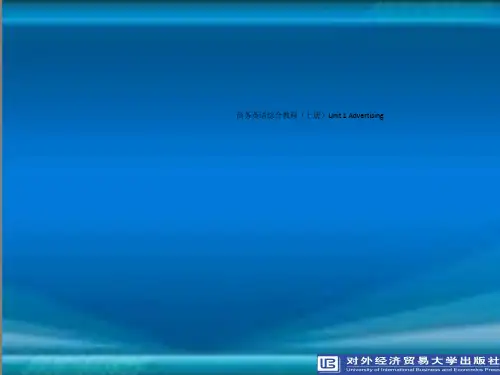The height and width of the screenshot is (375, 500).
Task: Click the word 'Unit' in the title
Action: click(x=335, y=116)
